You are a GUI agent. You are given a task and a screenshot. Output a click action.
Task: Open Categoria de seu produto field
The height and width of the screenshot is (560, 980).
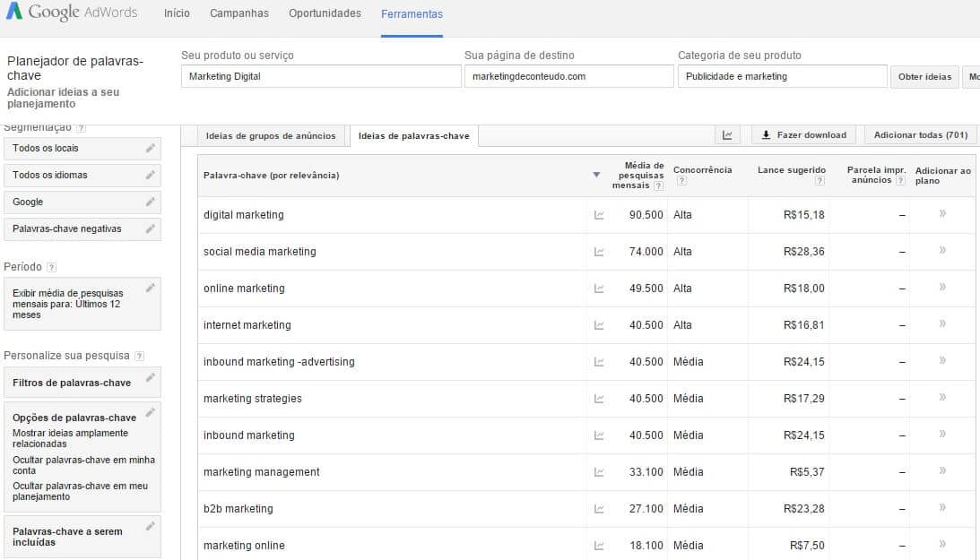click(x=783, y=76)
